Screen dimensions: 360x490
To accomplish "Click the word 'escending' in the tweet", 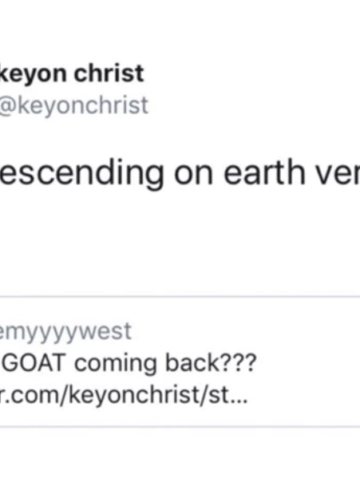I will click(82, 173).
